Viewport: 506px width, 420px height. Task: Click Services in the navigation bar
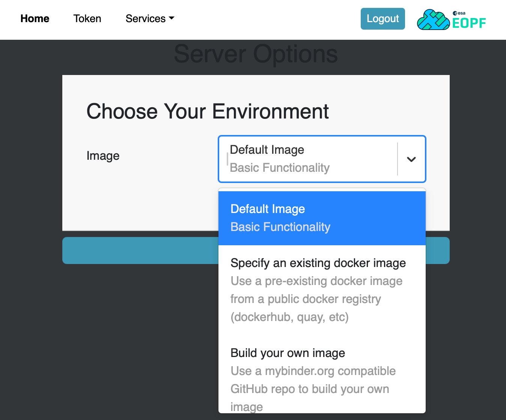[x=146, y=18]
